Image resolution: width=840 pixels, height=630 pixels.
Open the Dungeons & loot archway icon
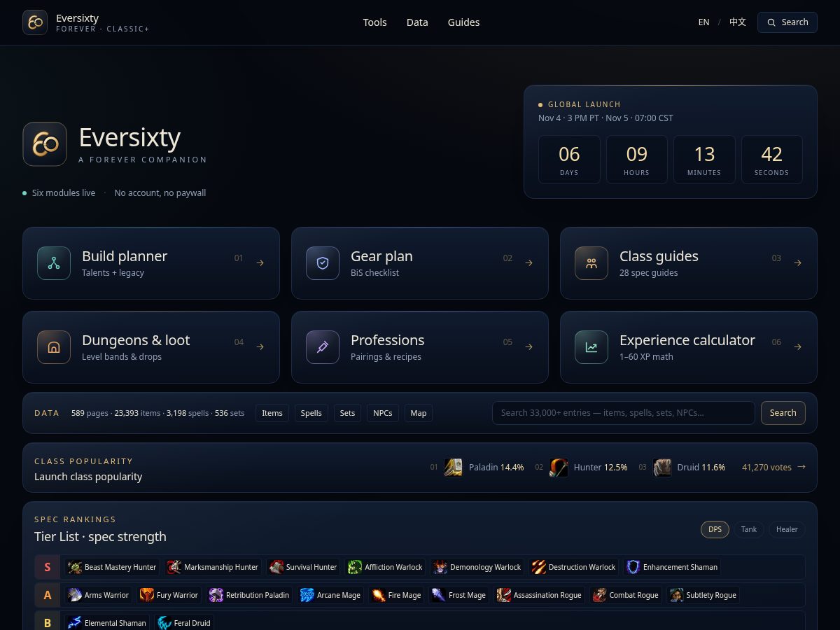click(x=54, y=347)
